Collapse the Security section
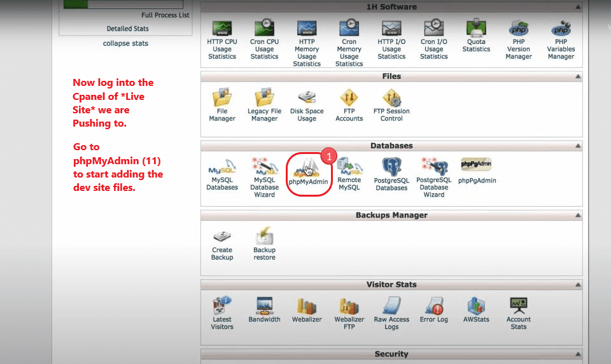The height and width of the screenshot is (364, 611). pyautogui.click(x=578, y=354)
